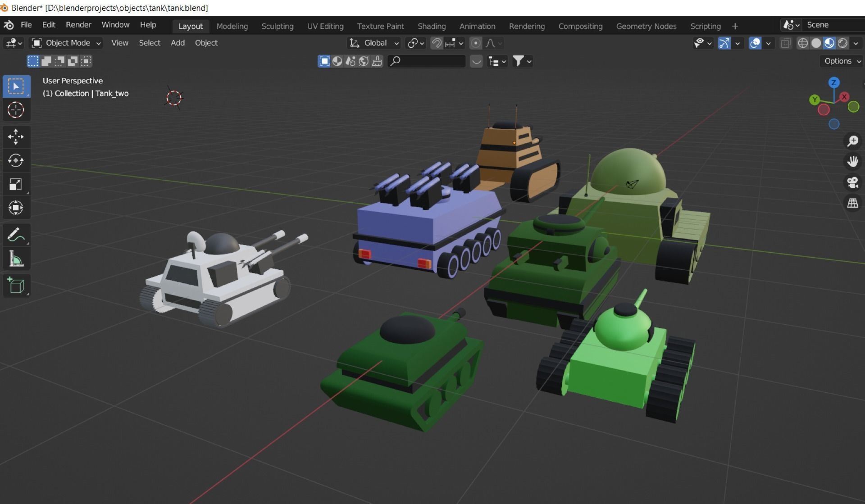The width and height of the screenshot is (865, 504).
Task: Switch to Wireframe viewport shading
Action: pyautogui.click(x=803, y=43)
